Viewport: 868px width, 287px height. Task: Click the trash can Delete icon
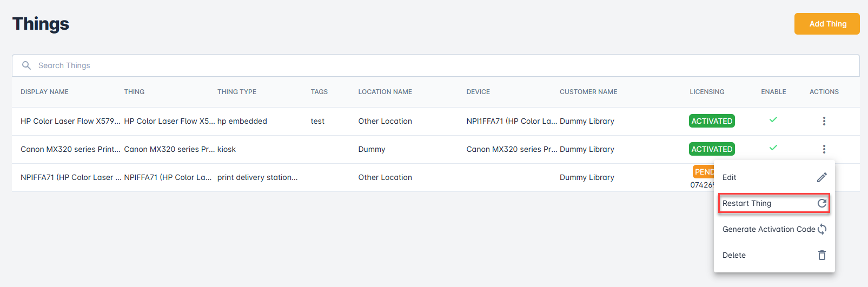pyautogui.click(x=821, y=255)
